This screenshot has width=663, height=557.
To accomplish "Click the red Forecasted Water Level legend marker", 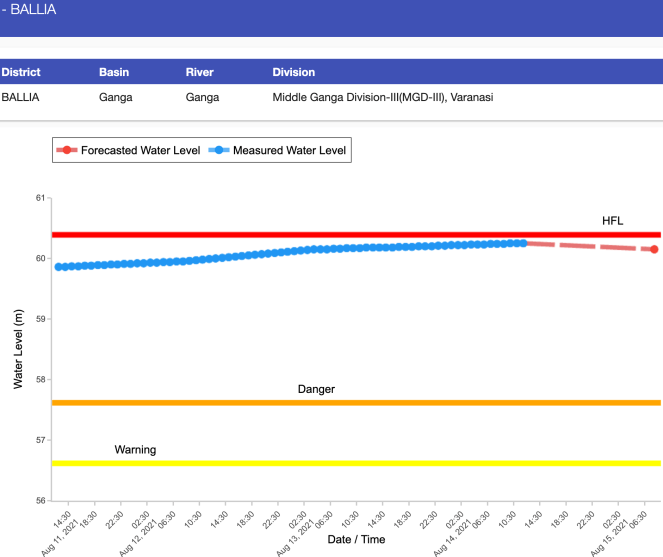I will [x=68, y=151].
